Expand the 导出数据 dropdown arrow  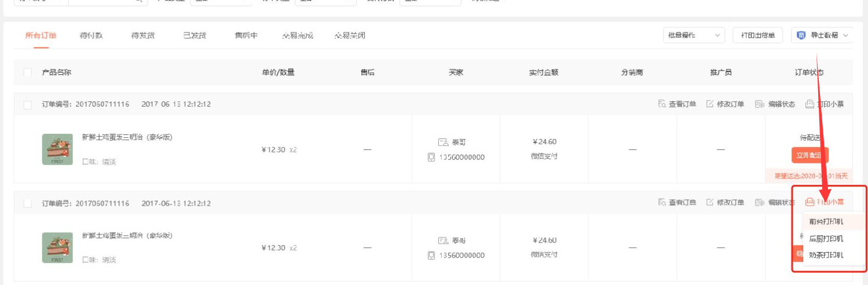846,35
